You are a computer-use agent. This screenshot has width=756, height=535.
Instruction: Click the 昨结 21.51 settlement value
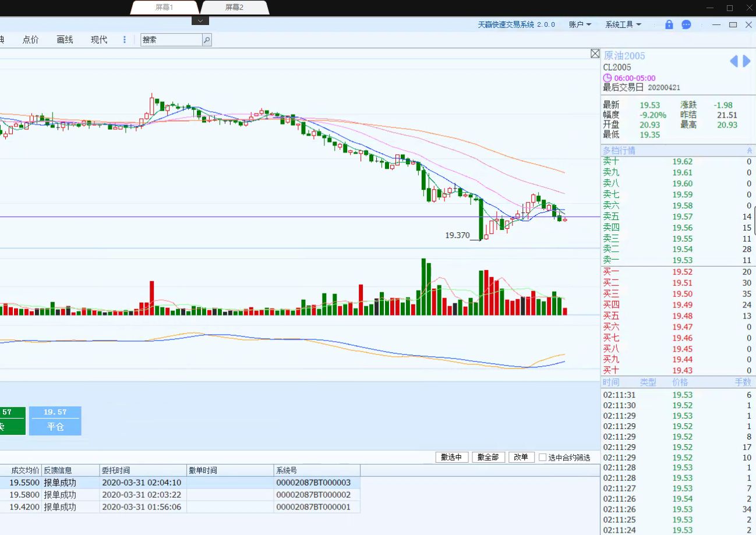pyautogui.click(x=727, y=115)
